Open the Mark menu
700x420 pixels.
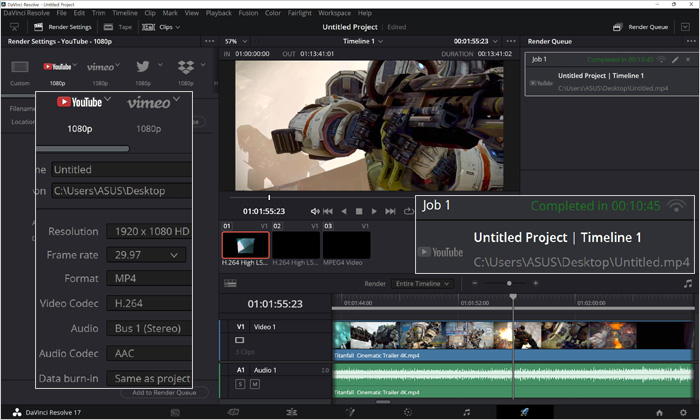pyautogui.click(x=170, y=13)
